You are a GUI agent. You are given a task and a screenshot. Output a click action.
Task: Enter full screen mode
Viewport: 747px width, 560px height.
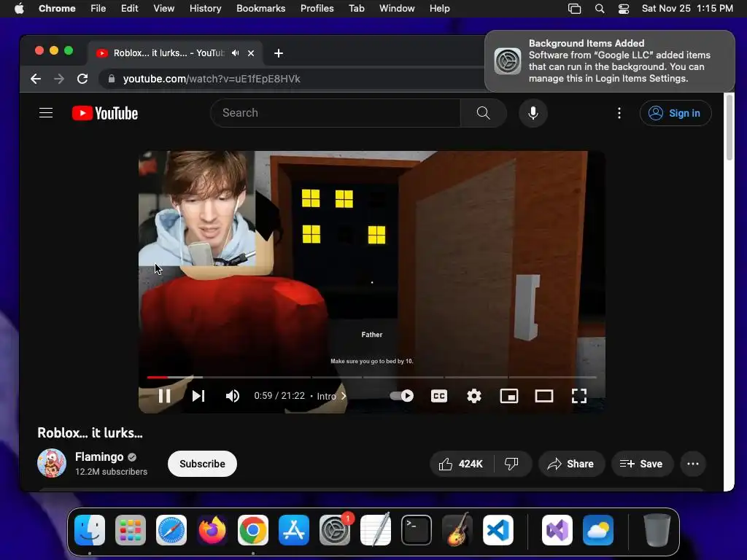click(x=578, y=396)
